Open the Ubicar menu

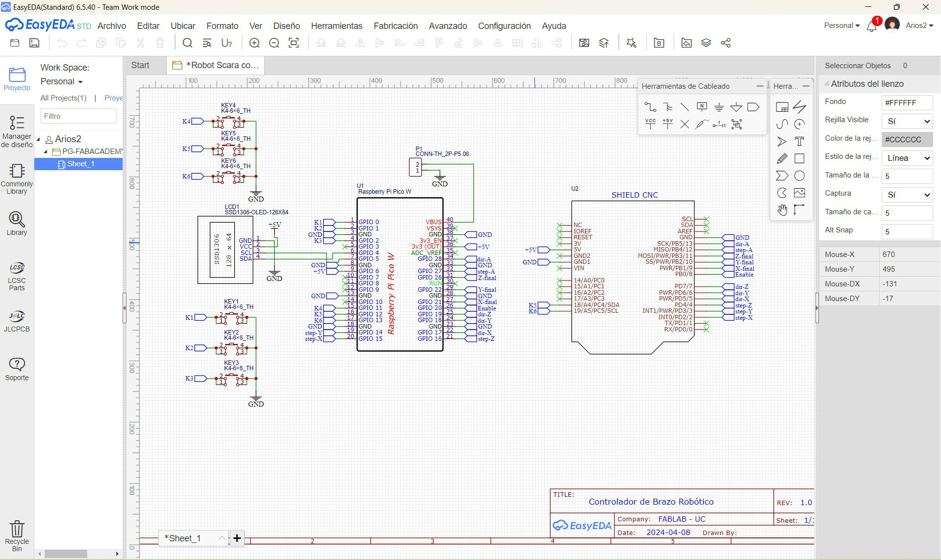(x=183, y=26)
